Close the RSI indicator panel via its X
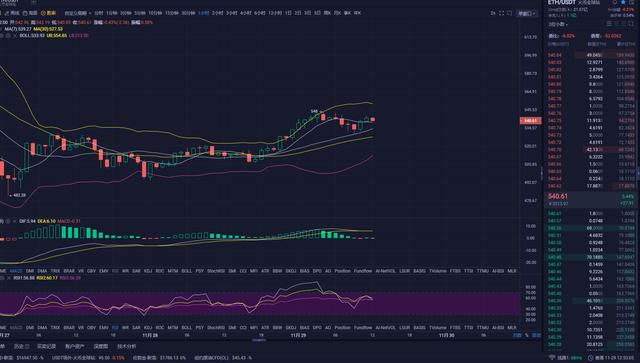This screenshot has height=363, width=640. [x=9, y=278]
